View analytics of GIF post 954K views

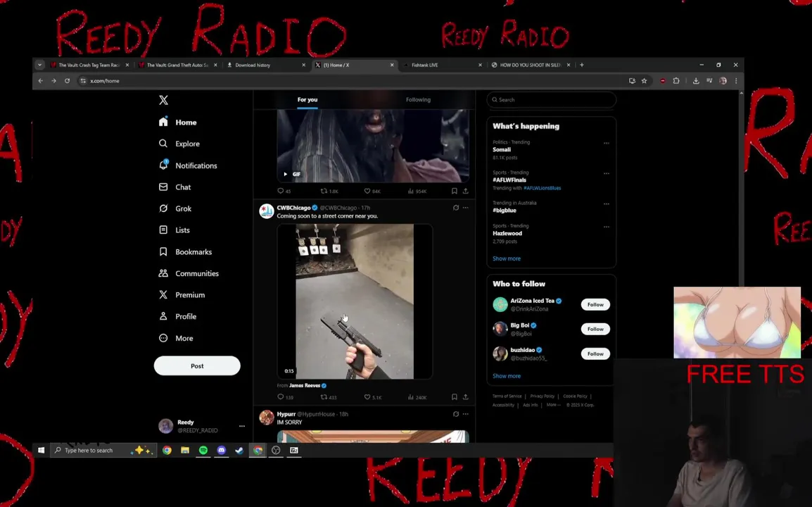point(417,192)
